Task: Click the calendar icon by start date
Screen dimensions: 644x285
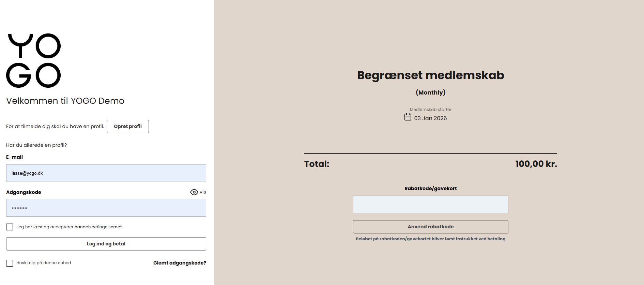Action: click(x=408, y=117)
